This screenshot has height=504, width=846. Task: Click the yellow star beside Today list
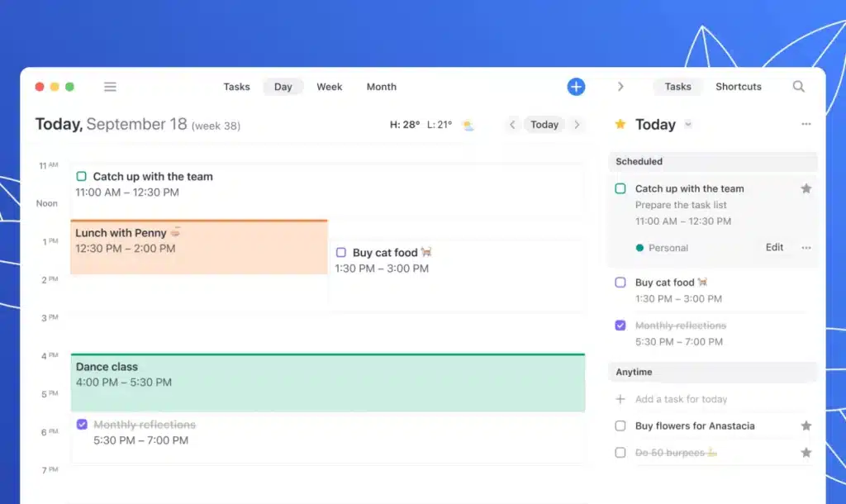(x=620, y=124)
